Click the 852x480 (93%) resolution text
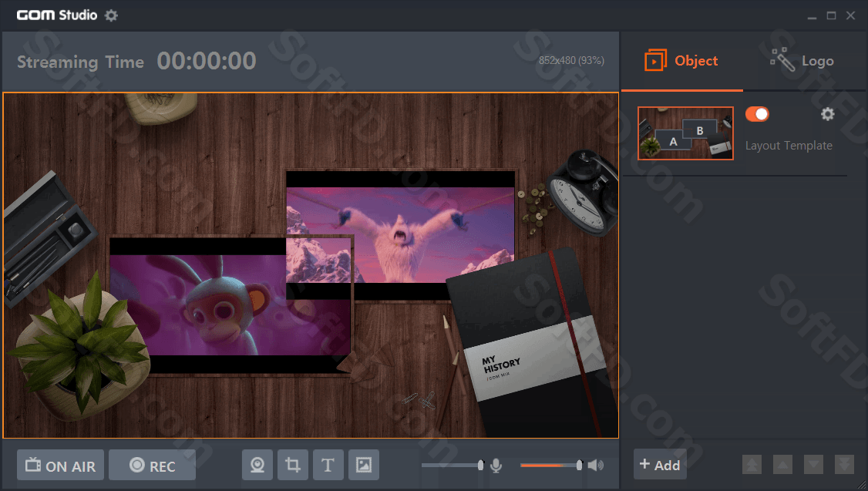The width and height of the screenshot is (868, 491). (571, 60)
